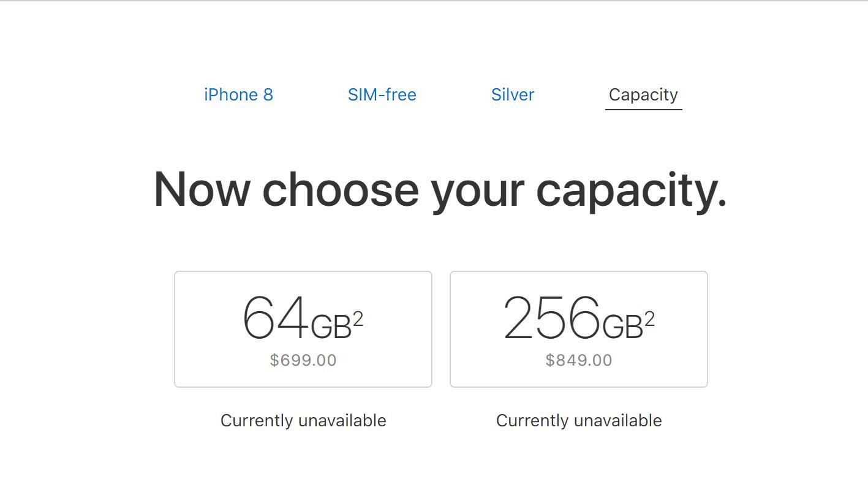The image size is (868, 498).
Task: Click the underline beneath the Capacity tab
Action: tap(643, 110)
